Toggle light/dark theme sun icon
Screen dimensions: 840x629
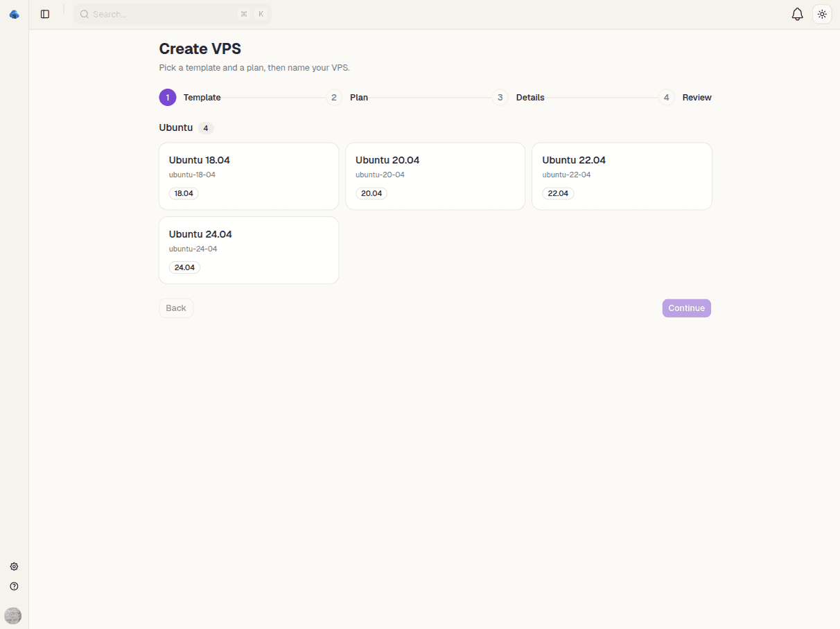[822, 14]
